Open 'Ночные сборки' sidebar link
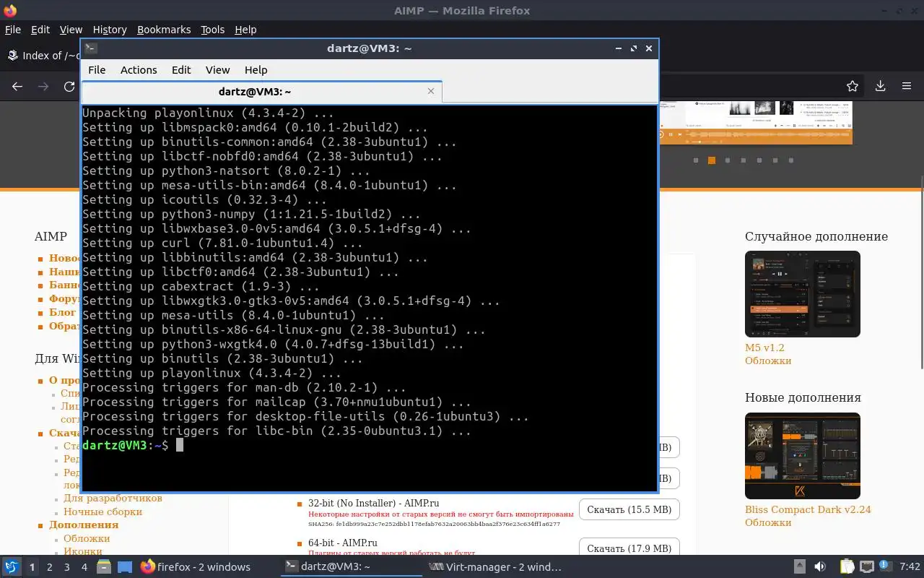The width and height of the screenshot is (924, 578). (103, 512)
